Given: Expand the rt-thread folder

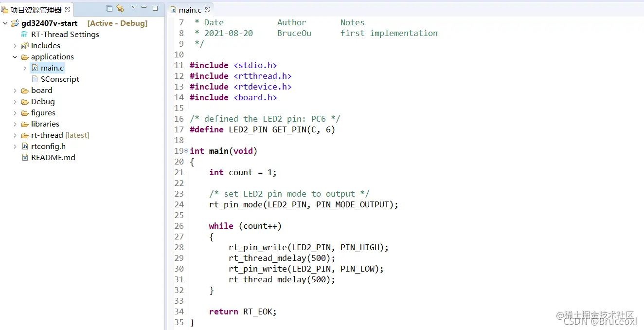Looking at the screenshot, I should 15,135.
